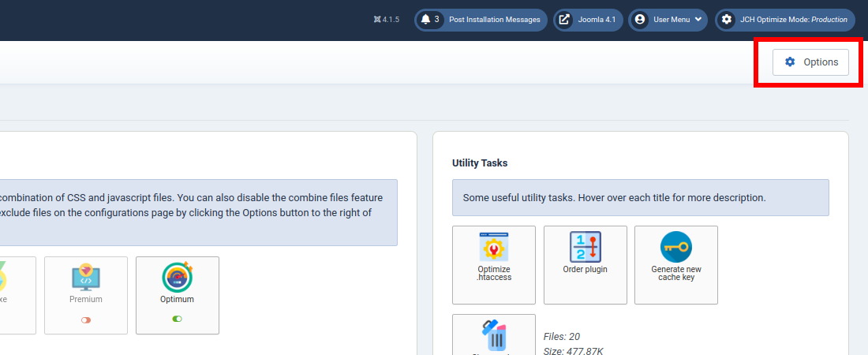
Task: Click the notification bell icon
Action: coord(425,20)
